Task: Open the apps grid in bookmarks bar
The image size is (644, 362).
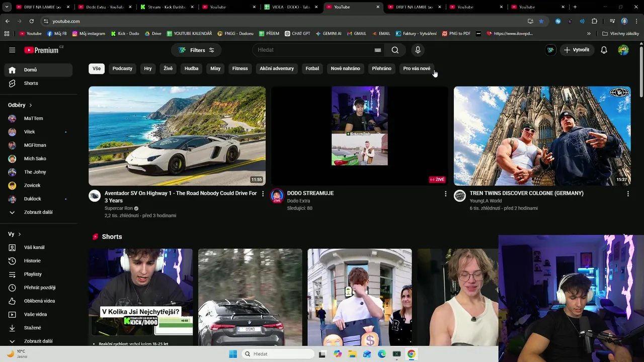Action: [7, 34]
